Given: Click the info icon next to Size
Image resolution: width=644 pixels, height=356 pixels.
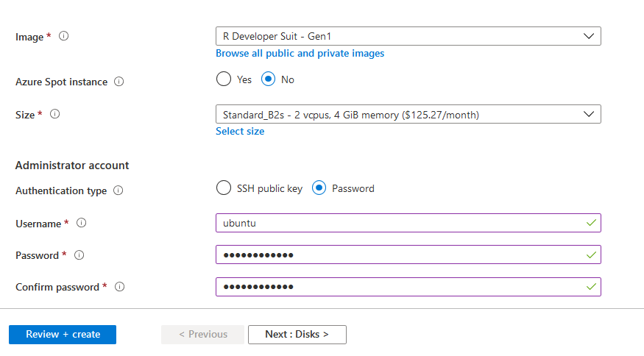Looking at the screenshot, I should tap(54, 114).
